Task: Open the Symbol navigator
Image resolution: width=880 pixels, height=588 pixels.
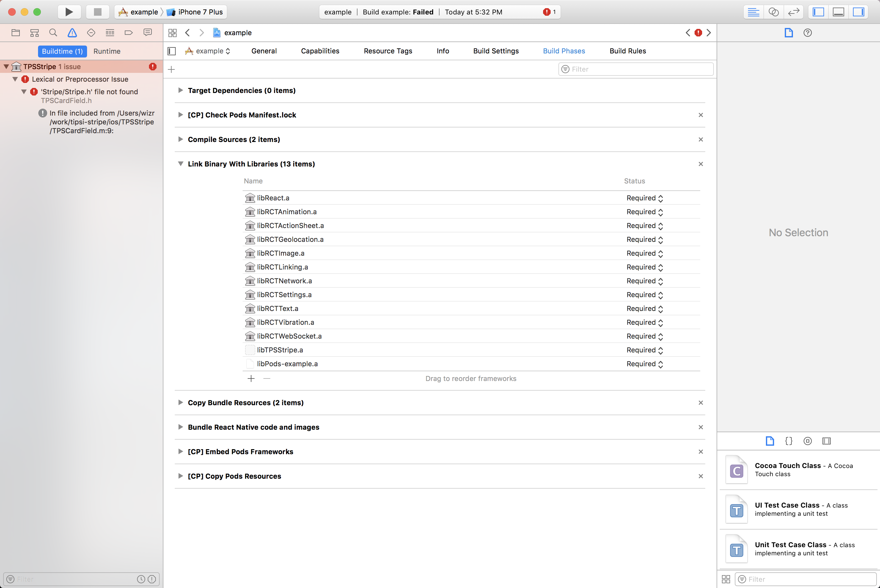Action: (x=35, y=33)
